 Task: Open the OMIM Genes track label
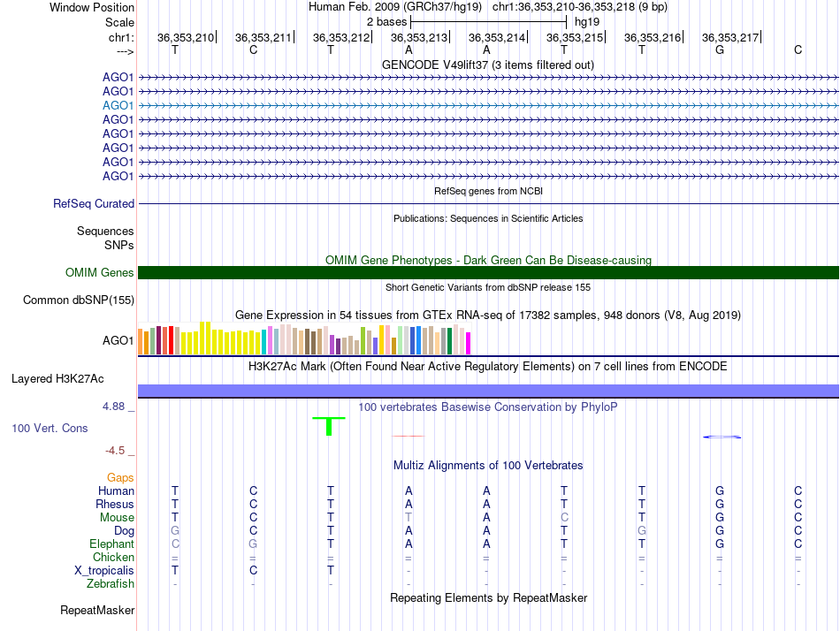pos(100,273)
